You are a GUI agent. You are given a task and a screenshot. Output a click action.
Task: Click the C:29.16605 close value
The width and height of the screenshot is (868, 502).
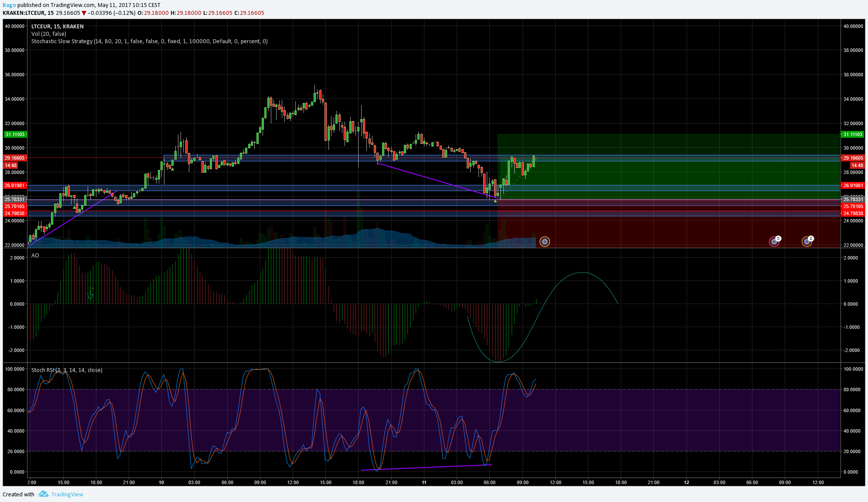pos(249,13)
